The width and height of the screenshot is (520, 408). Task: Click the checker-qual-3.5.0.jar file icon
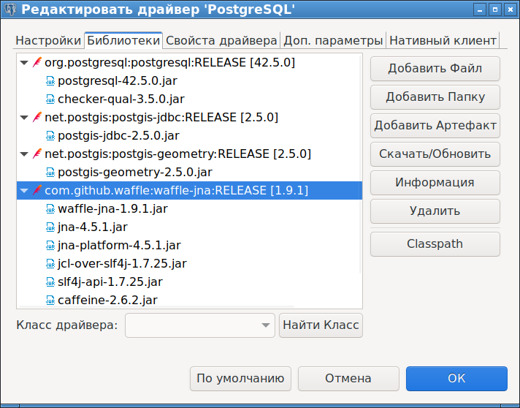pyautogui.click(x=50, y=99)
